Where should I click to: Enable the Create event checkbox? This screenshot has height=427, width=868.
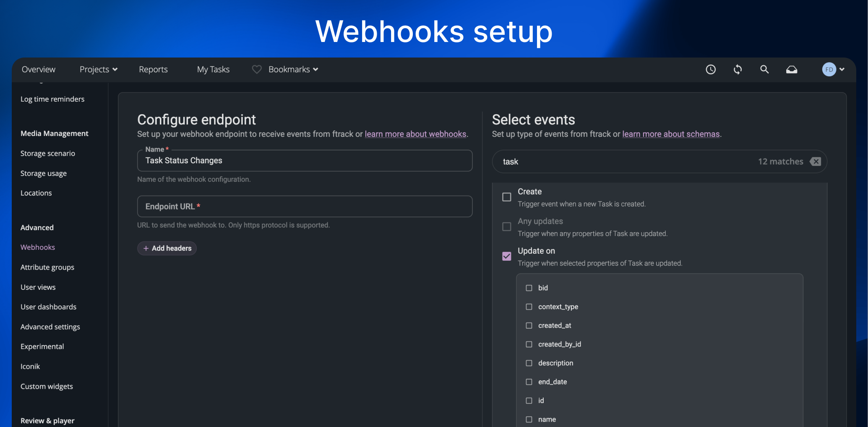coord(507,197)
